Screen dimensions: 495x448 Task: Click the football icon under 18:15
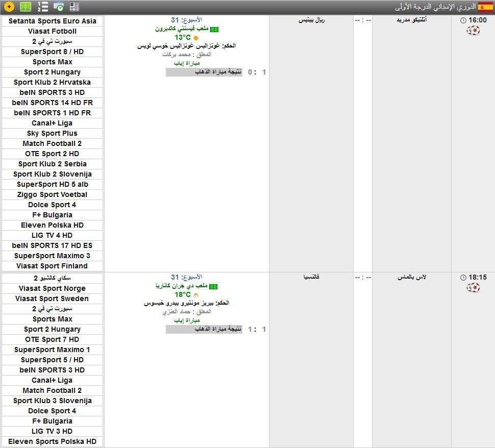click(x=473, y=288)
